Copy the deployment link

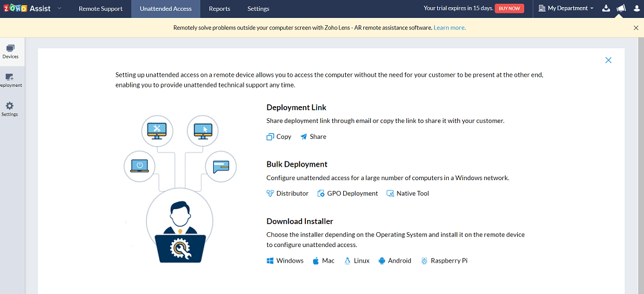(x=279, y=136)
